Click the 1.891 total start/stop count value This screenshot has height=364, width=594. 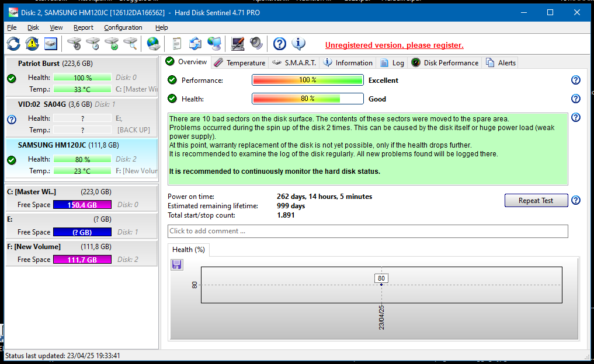(x=285, y=215)
